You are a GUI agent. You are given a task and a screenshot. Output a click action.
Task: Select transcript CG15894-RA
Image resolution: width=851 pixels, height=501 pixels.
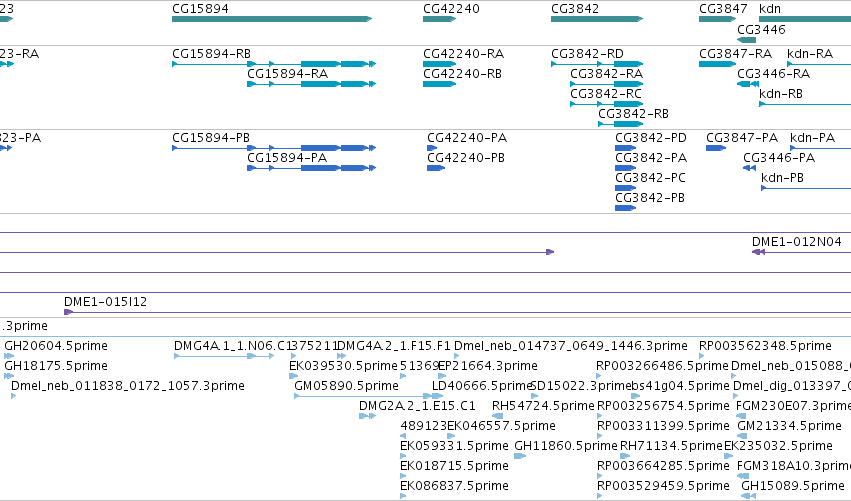coord(312,84)
